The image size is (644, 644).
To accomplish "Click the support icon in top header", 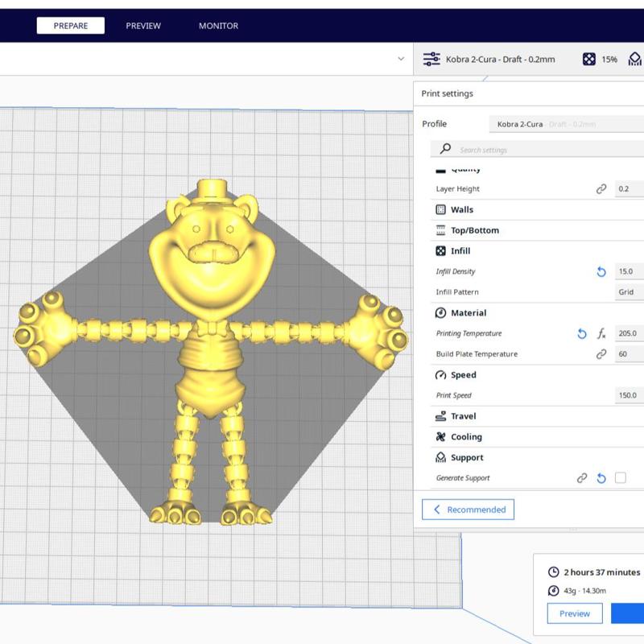I will [634, 59].
